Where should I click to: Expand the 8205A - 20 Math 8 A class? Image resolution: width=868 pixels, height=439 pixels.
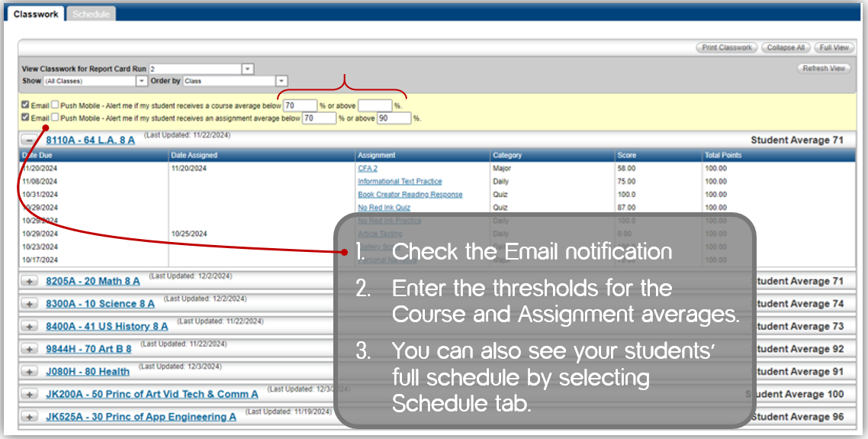[x=30, y=282]
